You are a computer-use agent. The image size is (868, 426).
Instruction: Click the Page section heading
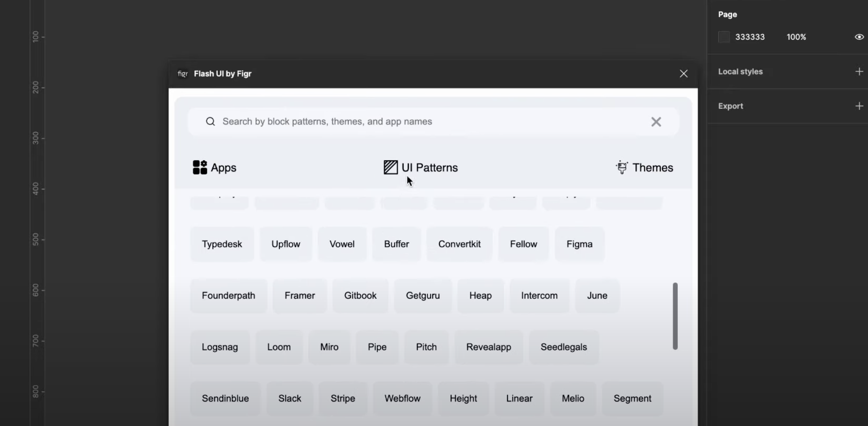click(x=728, y=14)
